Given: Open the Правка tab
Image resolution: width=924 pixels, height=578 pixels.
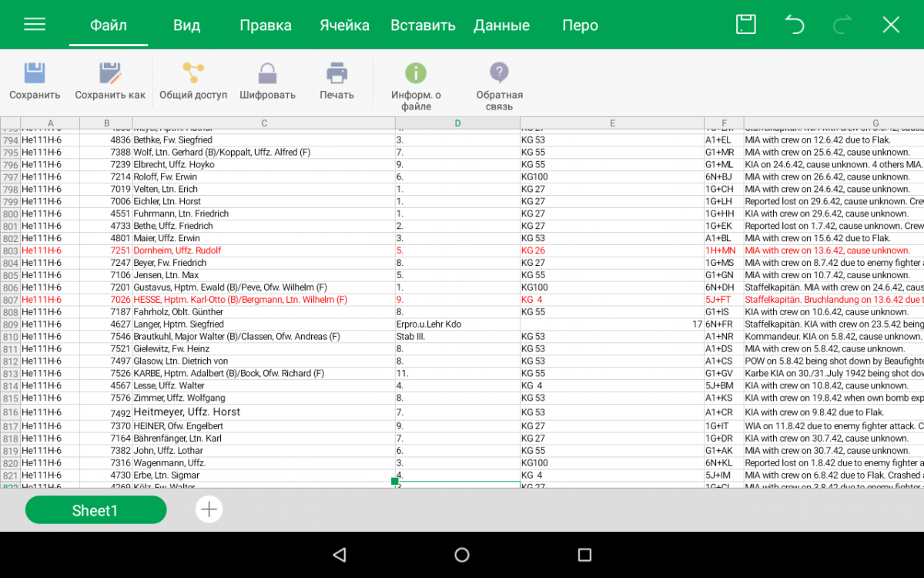Looking at the screenshot, I should pos(266,25).
